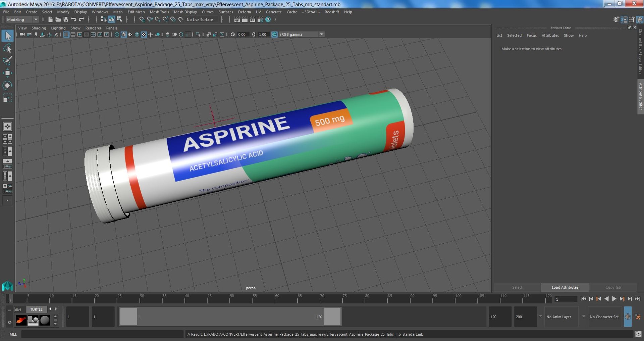The image size is (644, 341).
Task: Create a new scene file icon
Action: point(50,19)
